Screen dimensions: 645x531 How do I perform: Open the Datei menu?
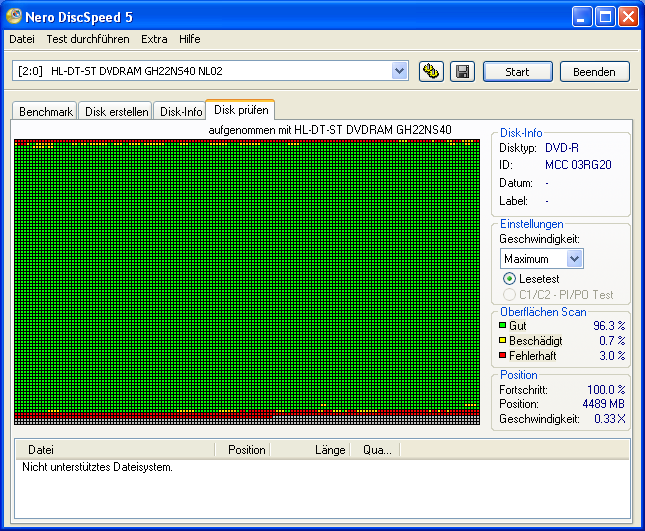pos(22,39)
